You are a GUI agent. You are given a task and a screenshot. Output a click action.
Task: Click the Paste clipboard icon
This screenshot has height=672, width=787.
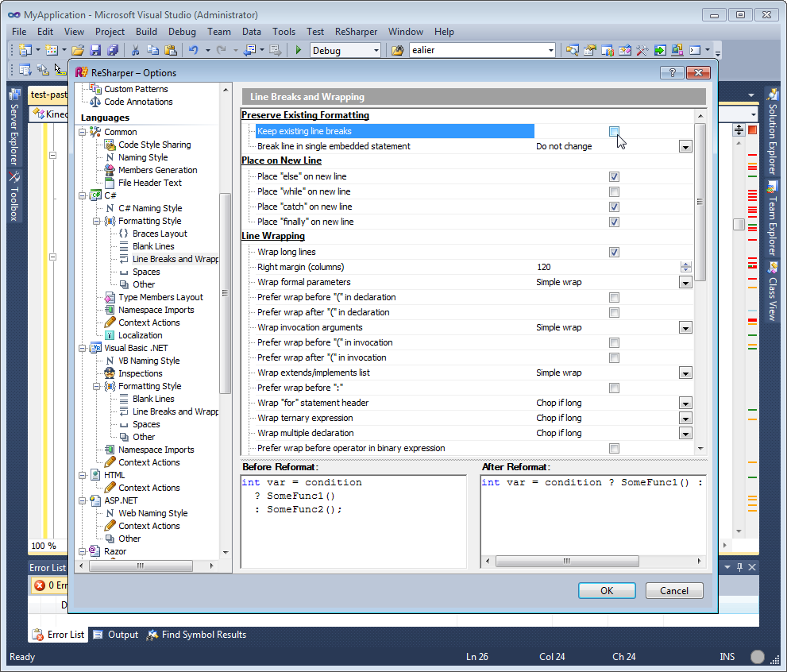(170, 50)
